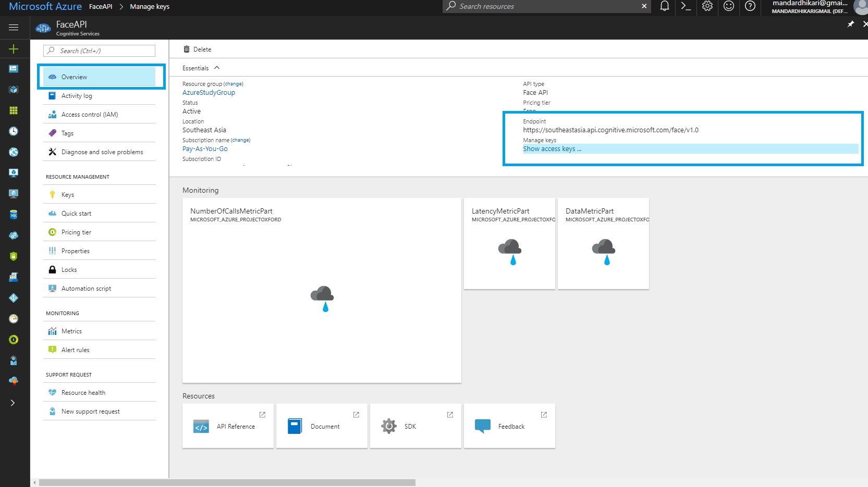Image resolution: width=868 pixels, height=487 pixels.
Task: Clear the Search resources box
Action: [x=644, y=6]
